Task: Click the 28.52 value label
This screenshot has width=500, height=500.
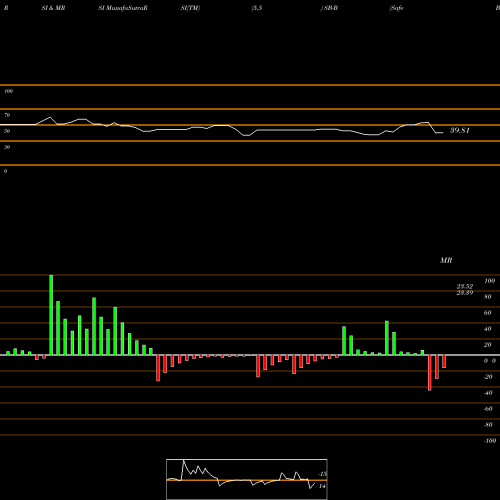Action: 465,287
